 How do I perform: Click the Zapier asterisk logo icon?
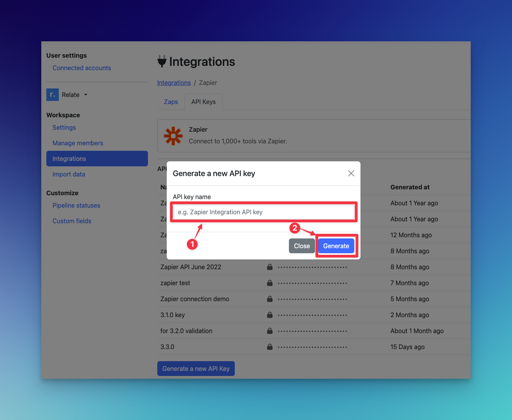point(173,136)
